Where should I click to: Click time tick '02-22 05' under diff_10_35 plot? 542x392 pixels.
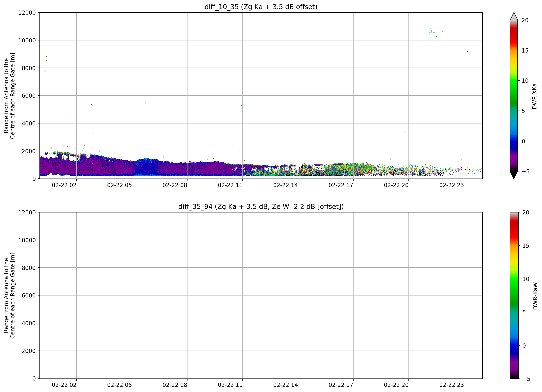(119, 185)
